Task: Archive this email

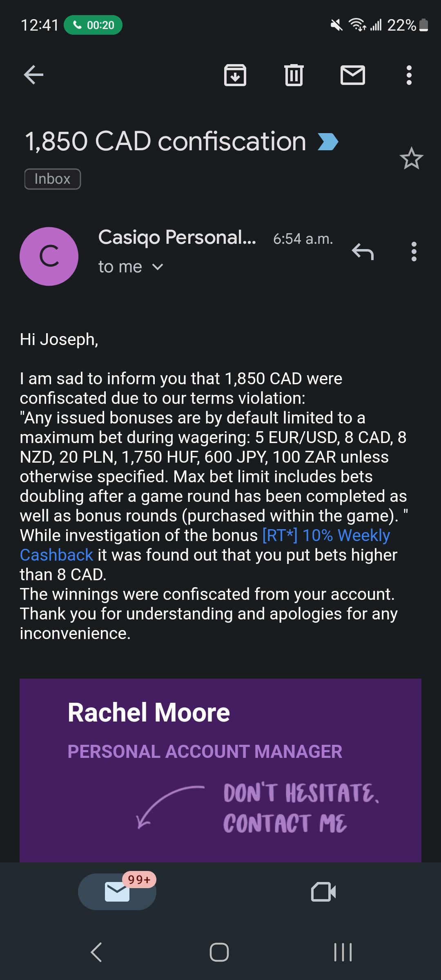Action: click(235, 75)
